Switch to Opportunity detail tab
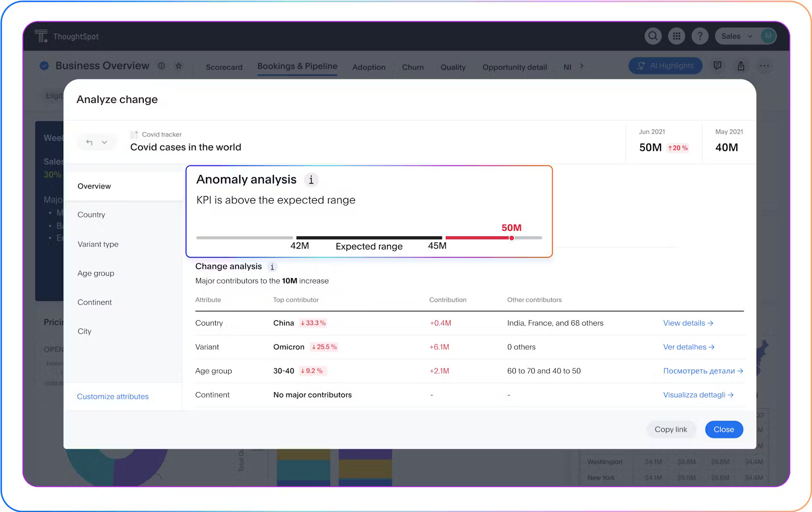The width and height of the screenshot is (812, 512). pos(514,67)
